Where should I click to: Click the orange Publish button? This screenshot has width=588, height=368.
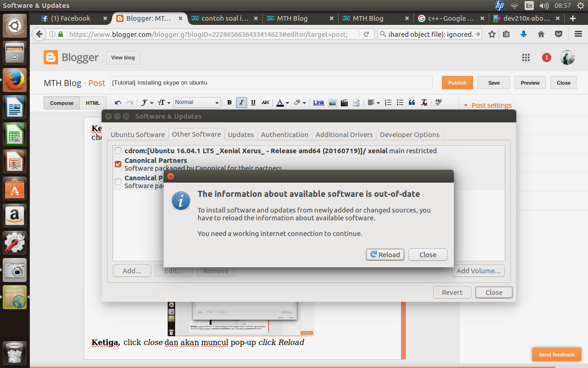point(457,83)
